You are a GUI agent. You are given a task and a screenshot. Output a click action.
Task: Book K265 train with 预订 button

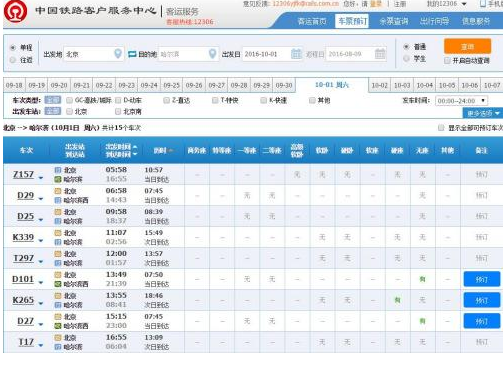pos(482,300)
